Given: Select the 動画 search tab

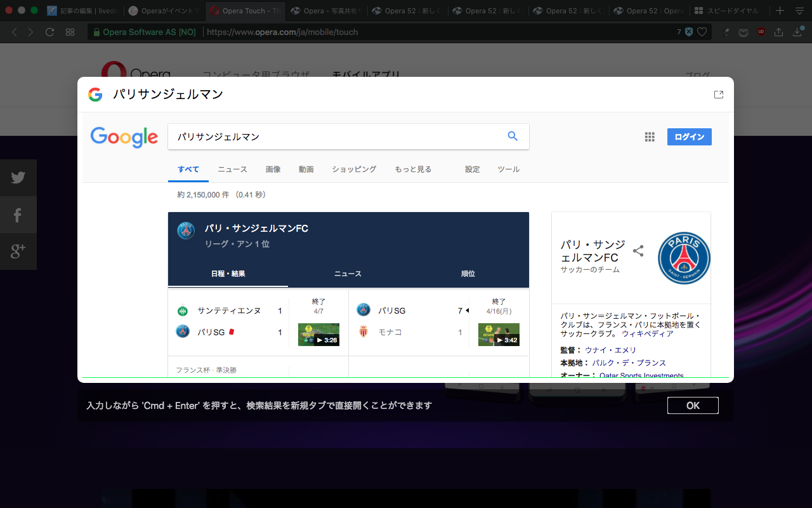Looking at the screenshot, I should pyautogui.click(x=306, y=170).
